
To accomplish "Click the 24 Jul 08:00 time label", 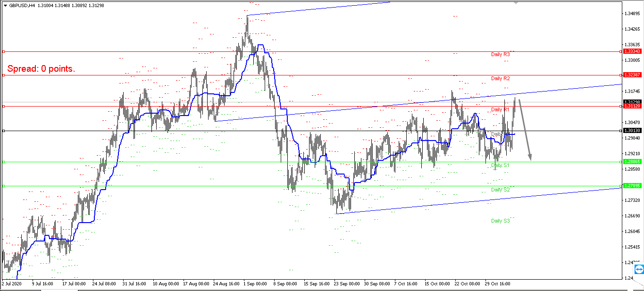I will tap(104, 284).
